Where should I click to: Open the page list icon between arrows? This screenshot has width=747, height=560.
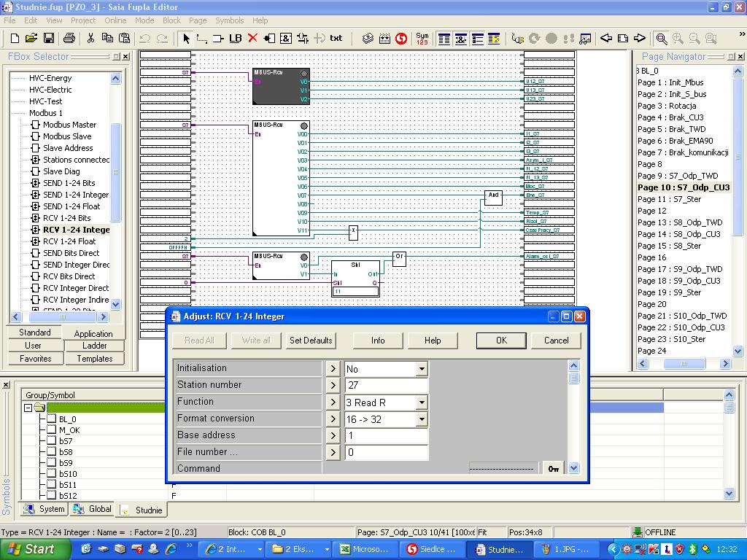(x=623, y=38)
